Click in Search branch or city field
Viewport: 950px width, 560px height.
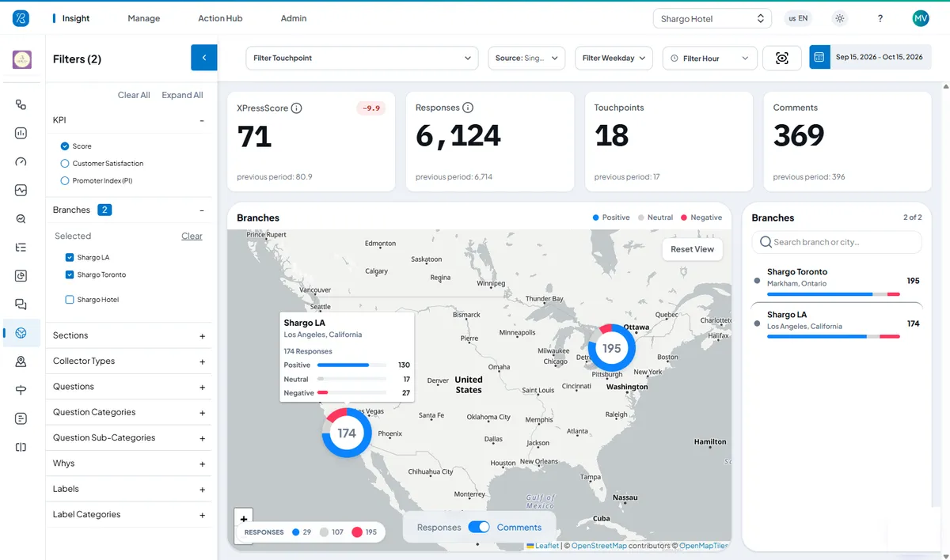[837, 242]
